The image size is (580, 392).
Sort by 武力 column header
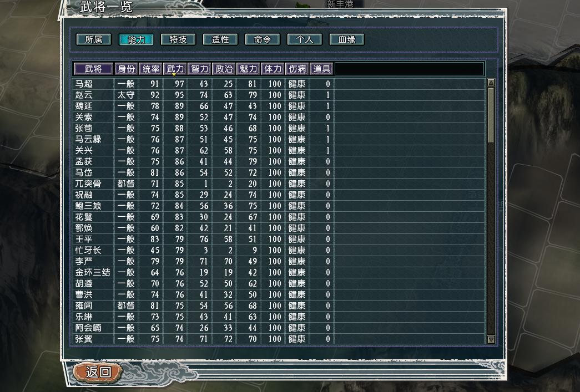(175, 69)
